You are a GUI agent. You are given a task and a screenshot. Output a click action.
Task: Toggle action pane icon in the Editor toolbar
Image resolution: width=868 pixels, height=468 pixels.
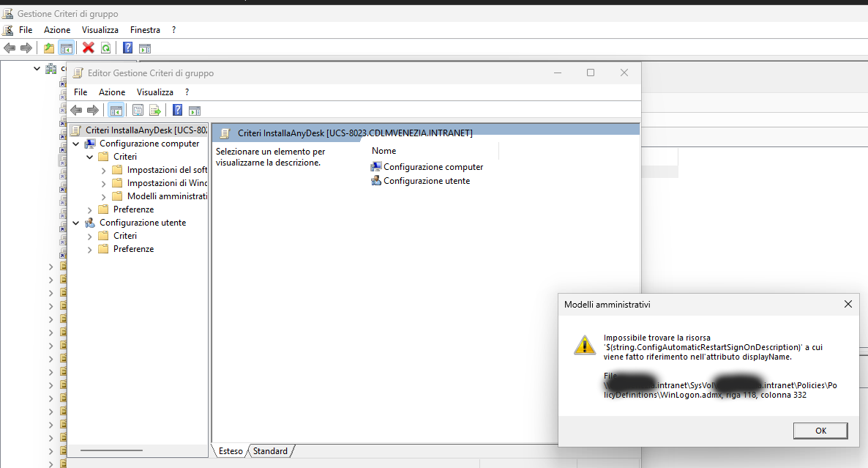point(195,110)
